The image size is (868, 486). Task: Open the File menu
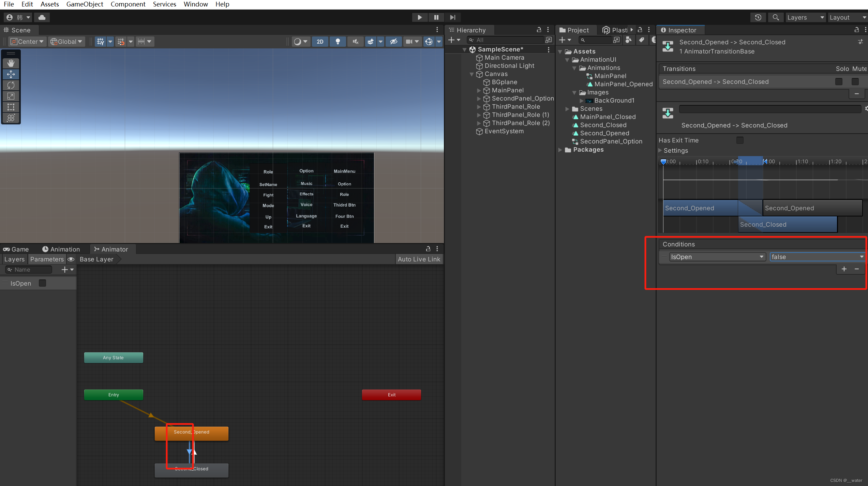point(9,4)
